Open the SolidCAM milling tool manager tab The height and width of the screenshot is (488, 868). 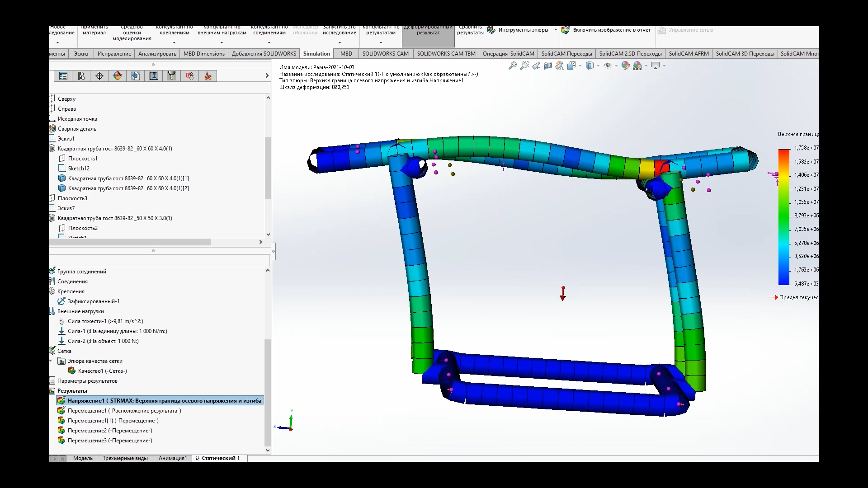click(172, 76)
